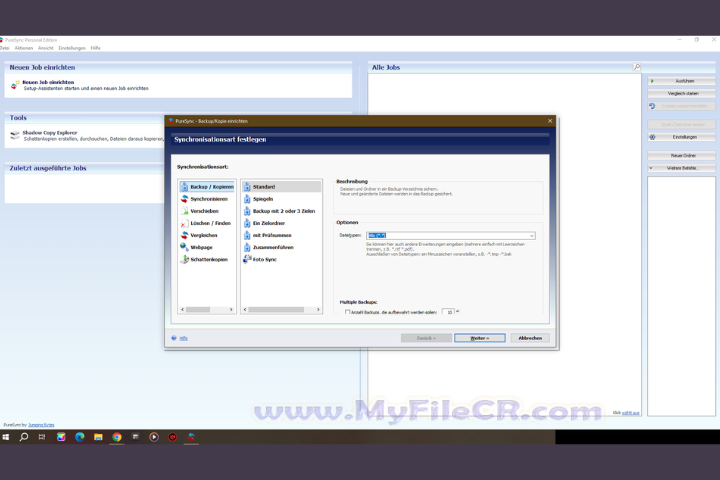The height and width of the screenshot is (480, 720).
Task: Open the Ansicht menu
Action: tap(45, 48)
